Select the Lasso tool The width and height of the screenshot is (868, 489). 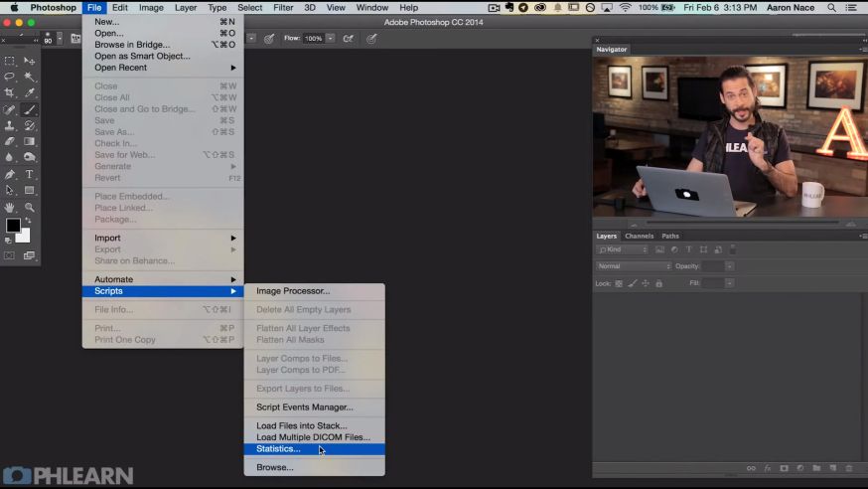10,77
